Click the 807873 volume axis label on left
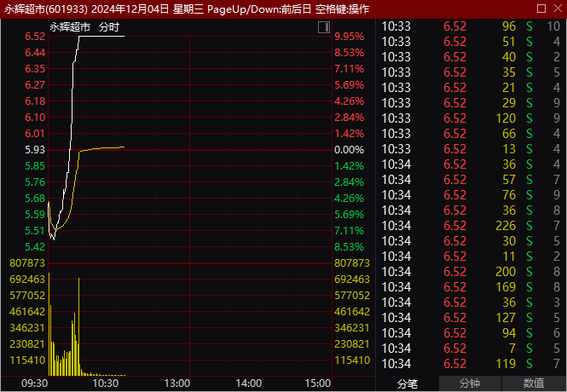The height and width of the screenshot is (392, 567). click(x=24, y=262)
